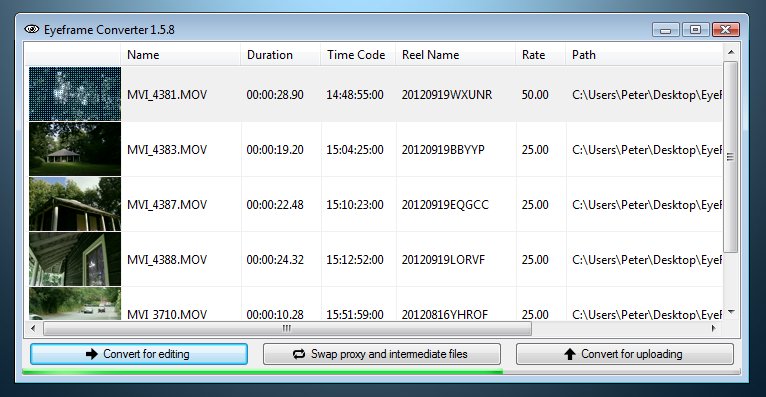Click the Convert for uploading button
766x397 pixels.
click(625, 354)
